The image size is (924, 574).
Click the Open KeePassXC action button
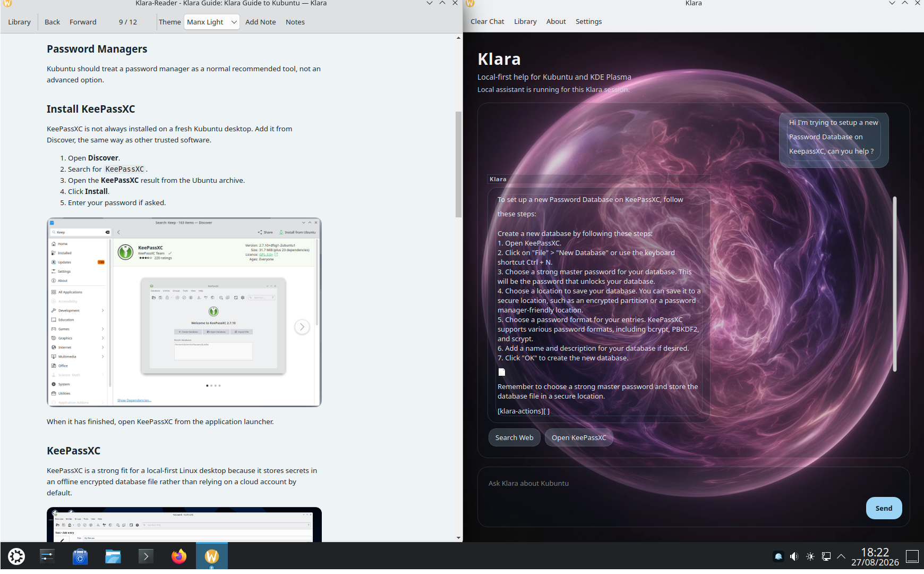579,437
